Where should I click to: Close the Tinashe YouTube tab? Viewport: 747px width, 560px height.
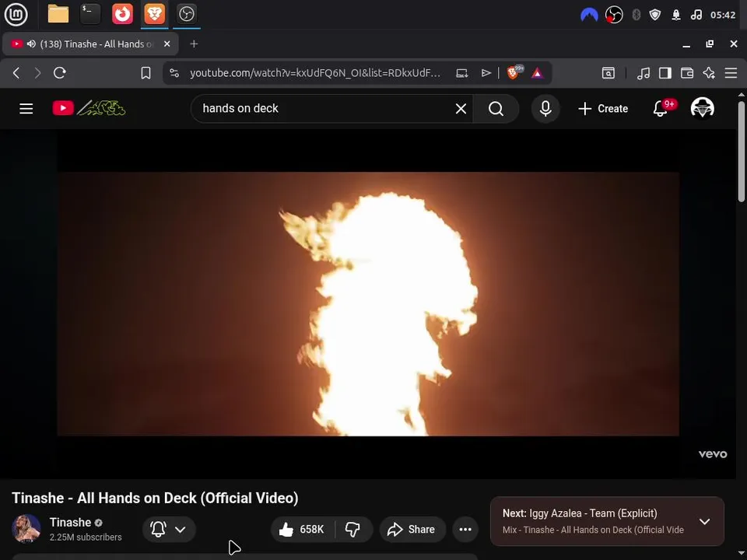[x=167, y=44]
